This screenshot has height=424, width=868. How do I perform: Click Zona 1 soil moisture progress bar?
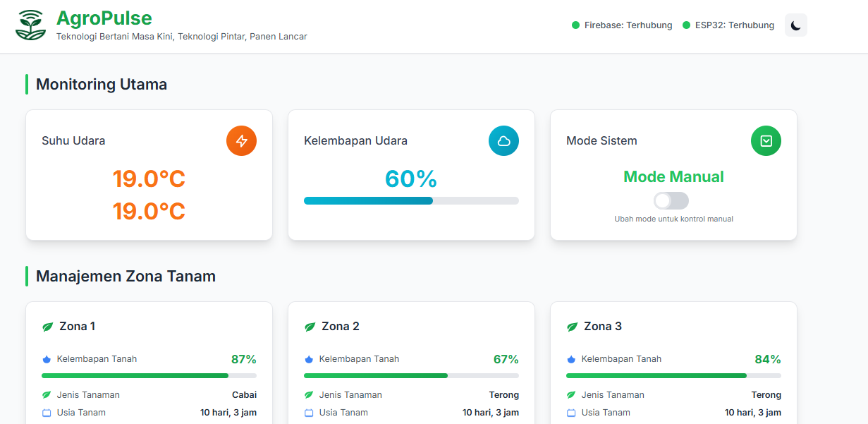point(149,375)
